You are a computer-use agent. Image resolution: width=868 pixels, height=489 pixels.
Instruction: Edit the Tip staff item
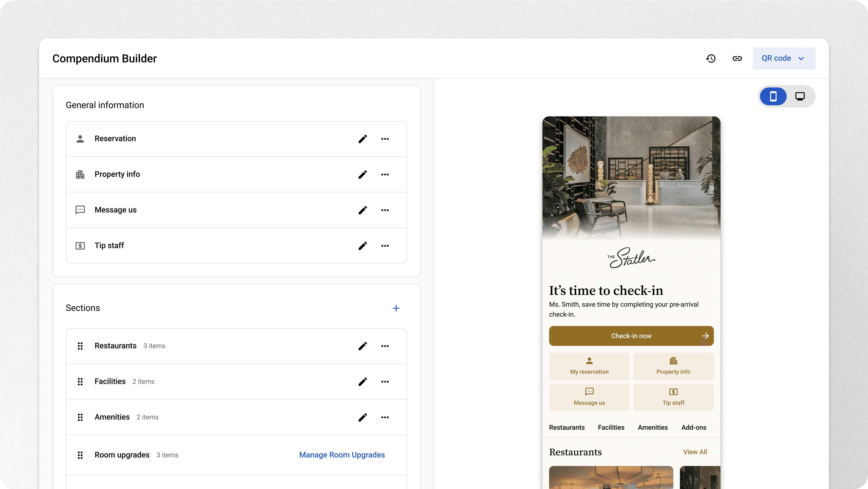tap(363, 245)
